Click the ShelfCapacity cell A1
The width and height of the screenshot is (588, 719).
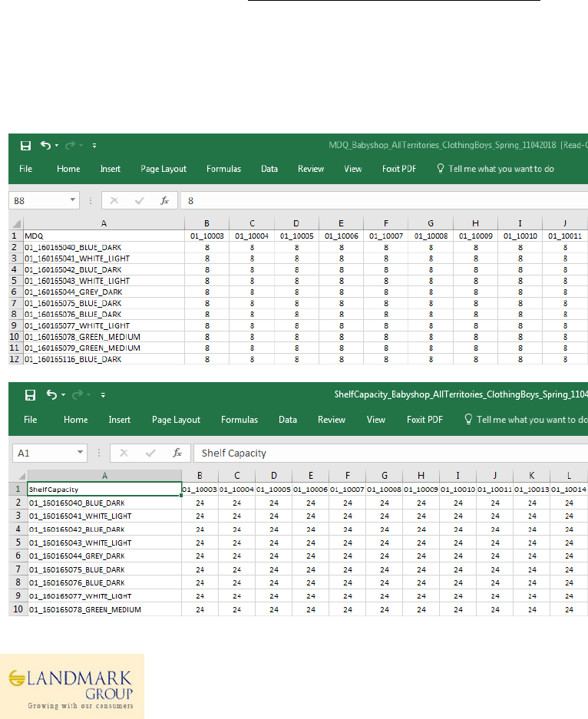pos(104,490)
